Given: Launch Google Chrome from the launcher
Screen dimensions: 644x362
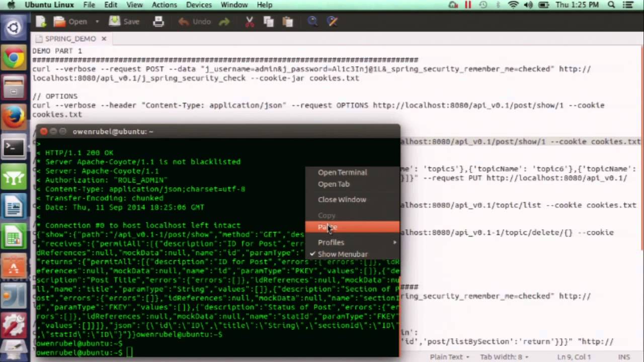Looking at the screenshot, I should [x=14, y=58].
